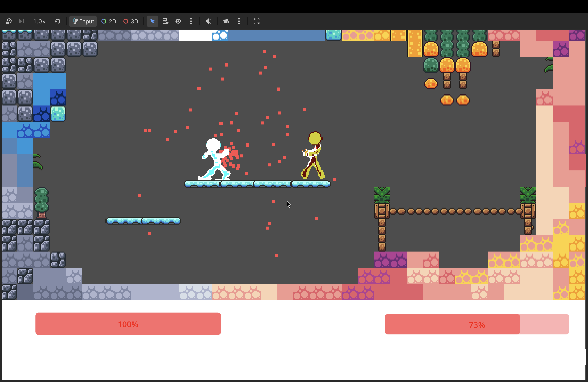
Task: Reset the game speed with the circular arrow
Action: click(58, 21)
